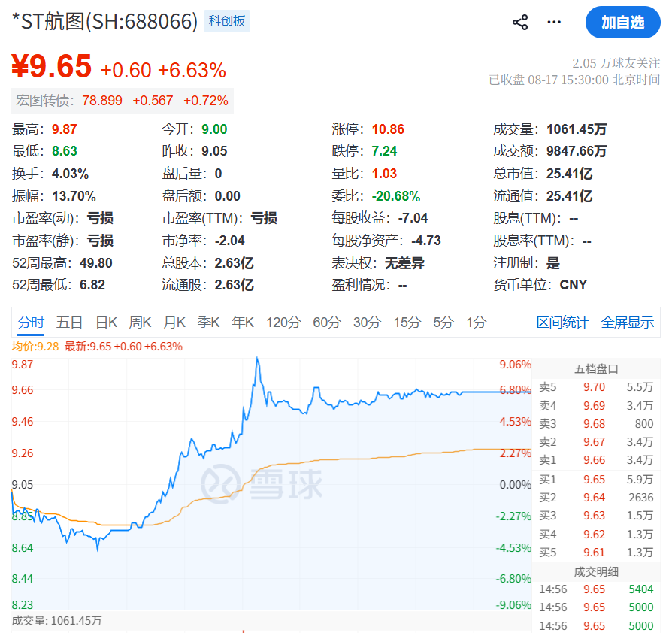The width and height of the screenshot is (672, 633).
Task: Click the stock title *ST航图(SH:688066)
Action: coord(105,21)
